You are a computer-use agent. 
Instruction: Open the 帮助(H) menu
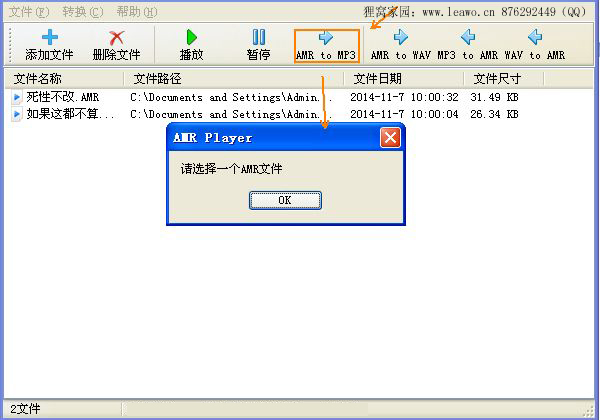pos(137,12)
